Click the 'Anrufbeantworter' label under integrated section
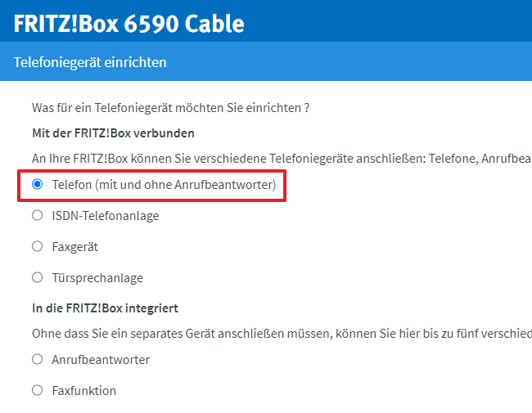532x413 pixels. point(101,359)
